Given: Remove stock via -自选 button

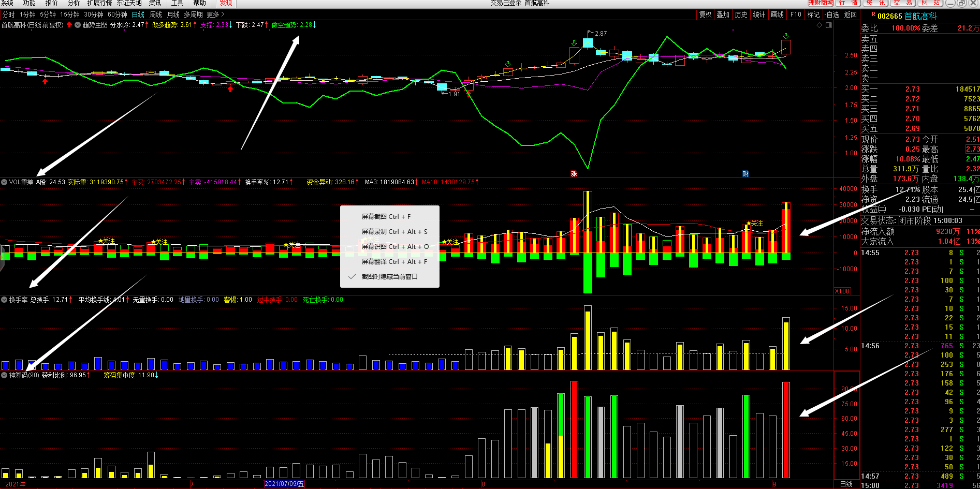Looking at the screenshot, I should 832,14.
